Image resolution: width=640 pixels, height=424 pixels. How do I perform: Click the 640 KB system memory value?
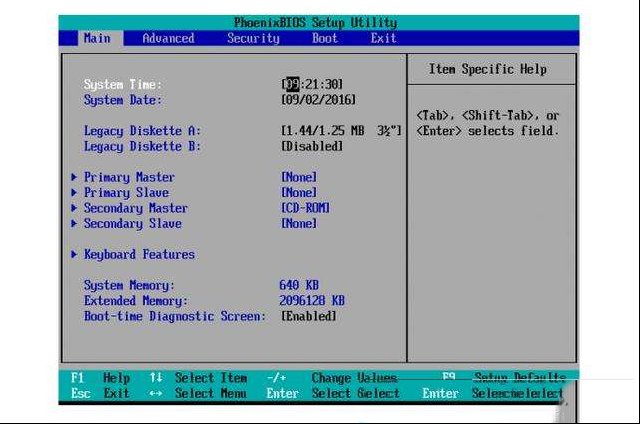pyautogui.click(x=299, y=285)
